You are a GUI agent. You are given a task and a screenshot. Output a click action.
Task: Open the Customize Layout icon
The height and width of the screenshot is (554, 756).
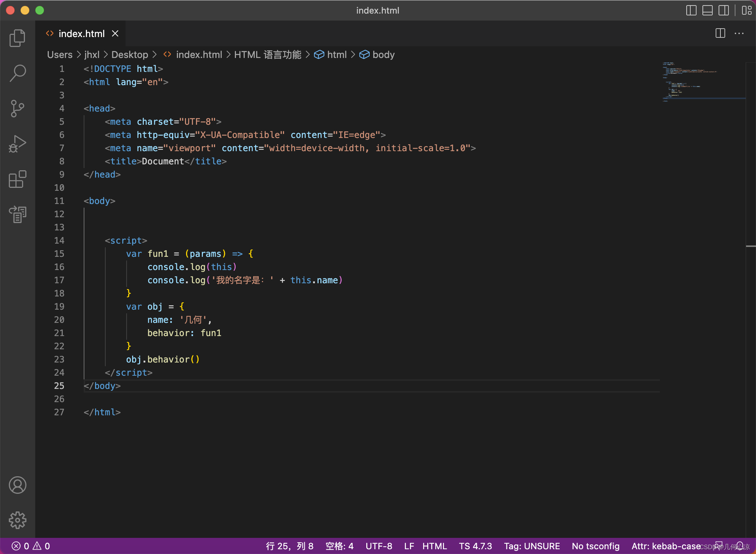[746, 10]
